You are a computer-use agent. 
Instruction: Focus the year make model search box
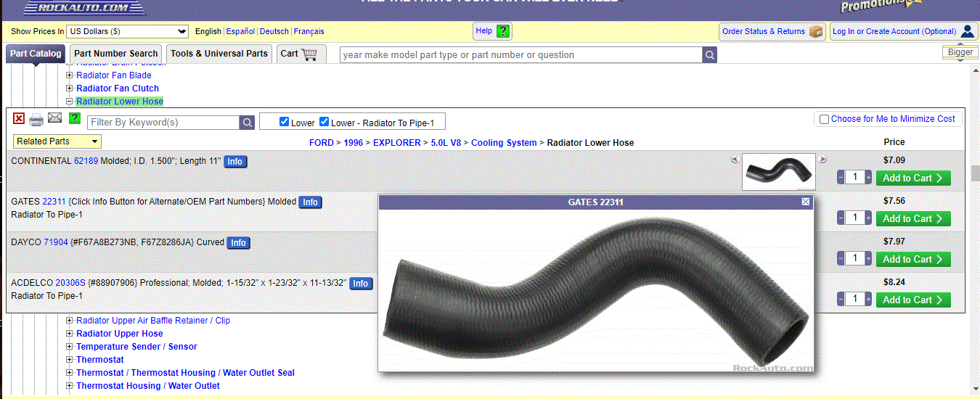[x=521, y=55]
